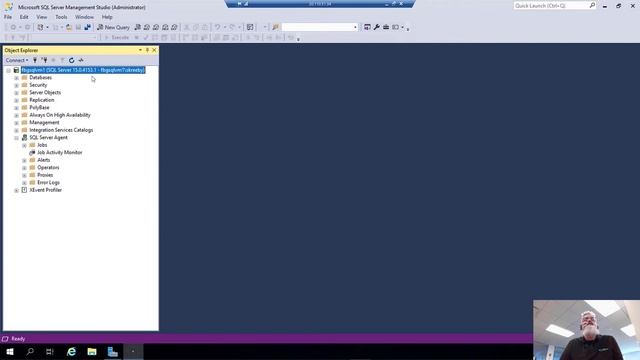Click the SSMS taskbar icon
This screenshot has height=360, width=640.
[113, 352]
